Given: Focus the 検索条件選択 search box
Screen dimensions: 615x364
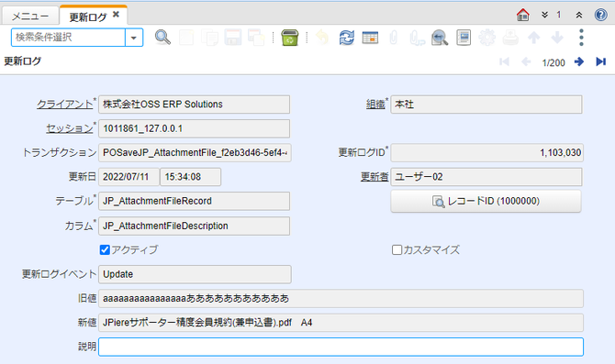Looking at the screenshot, I should 68,38.
